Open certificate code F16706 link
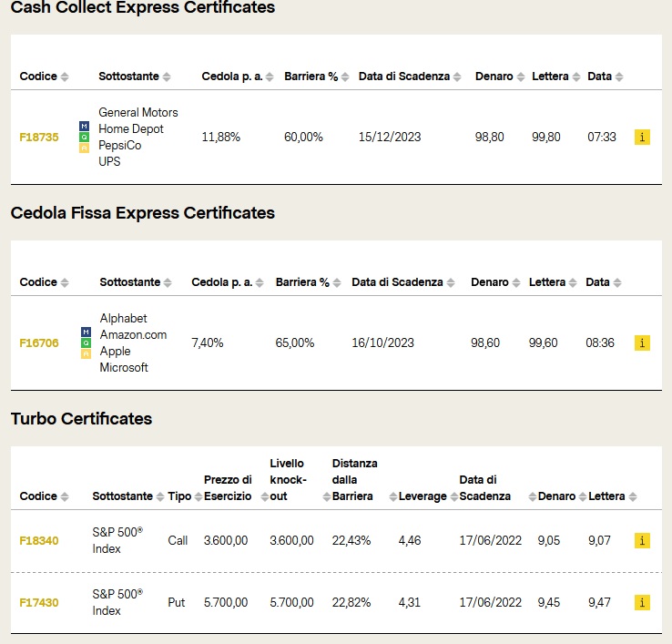The image size is (672, 644). [39, 343]
